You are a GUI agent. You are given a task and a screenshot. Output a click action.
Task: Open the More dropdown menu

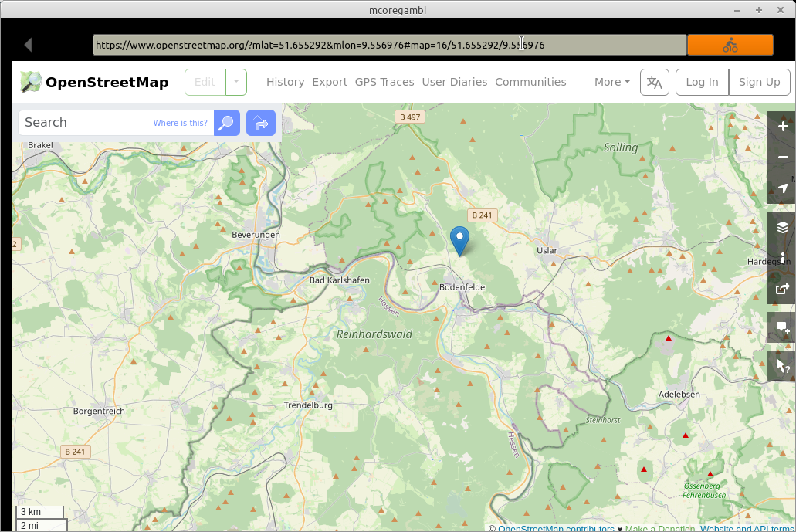pos(611,82)
